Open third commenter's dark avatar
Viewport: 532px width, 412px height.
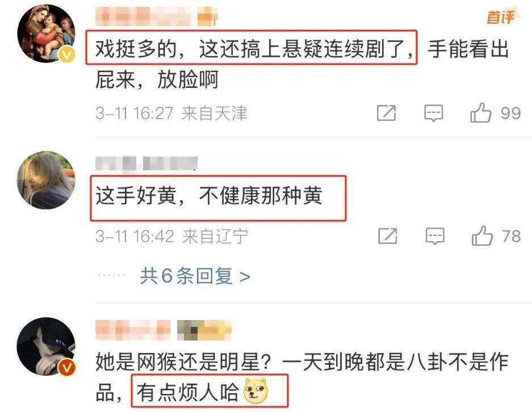coord(47,346)
